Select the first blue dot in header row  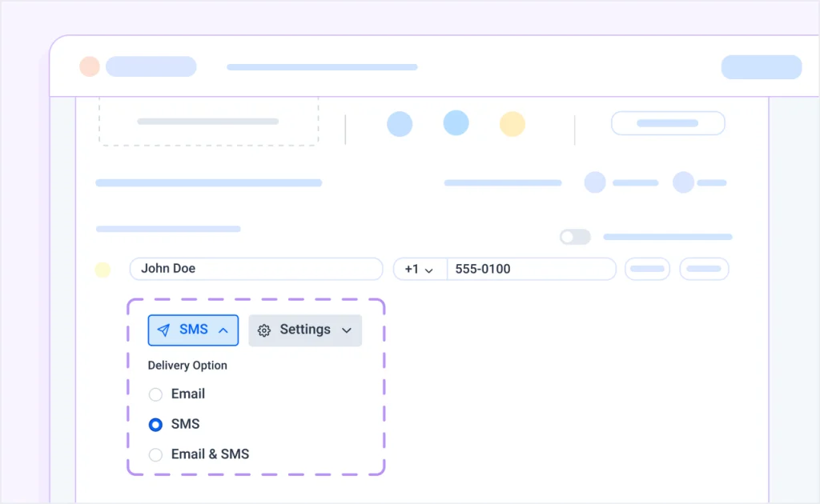[400, 123]
